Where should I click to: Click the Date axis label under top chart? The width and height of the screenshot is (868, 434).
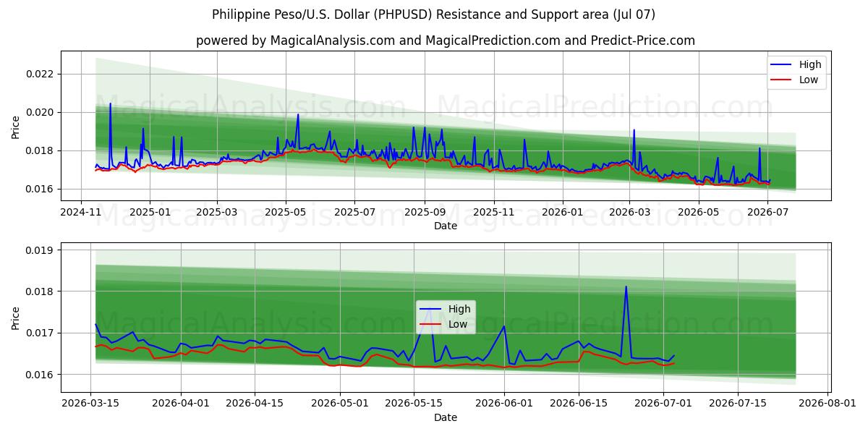click(446, 226)
